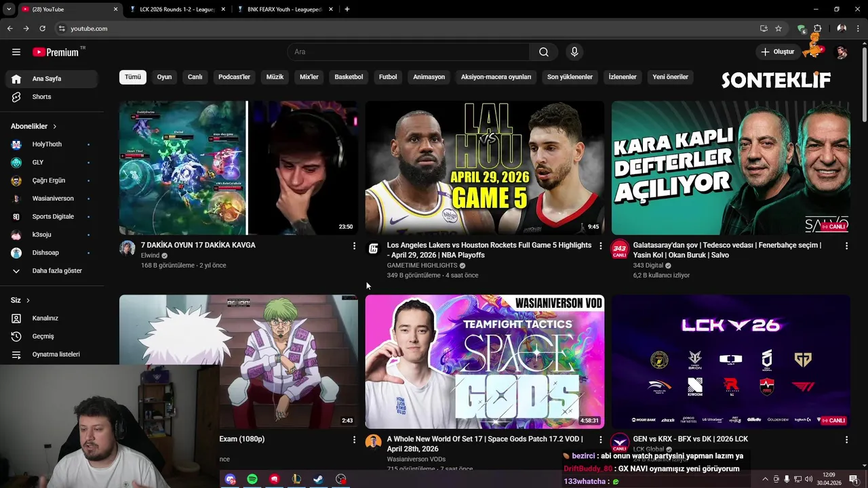Open 343 Digital channel avatar
Viewport: 868px width, 488px height.
[x=620, y=248]
